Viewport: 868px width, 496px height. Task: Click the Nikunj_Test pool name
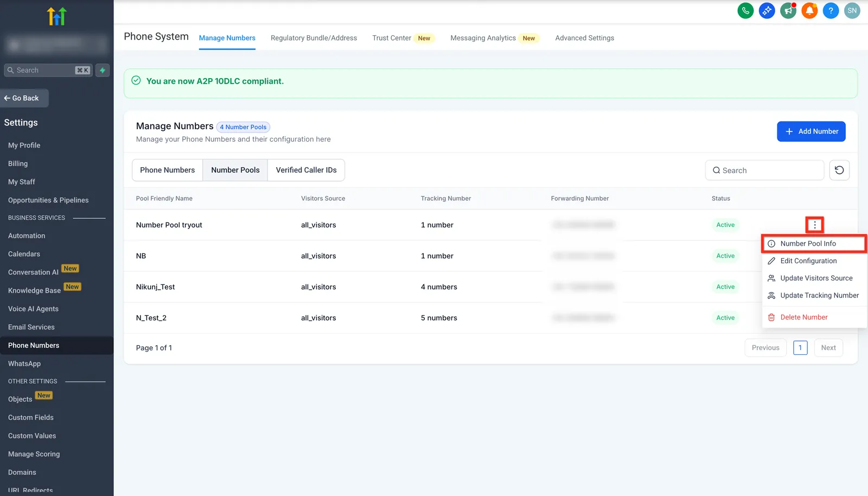pyautogui.click(x=155, y=287)
